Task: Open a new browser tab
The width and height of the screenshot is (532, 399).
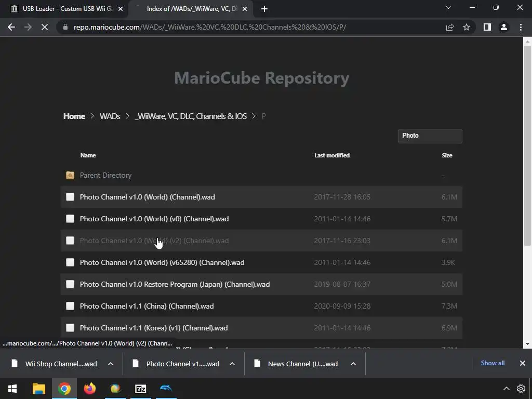Action: pyautogui.click(x=264, y=9)
